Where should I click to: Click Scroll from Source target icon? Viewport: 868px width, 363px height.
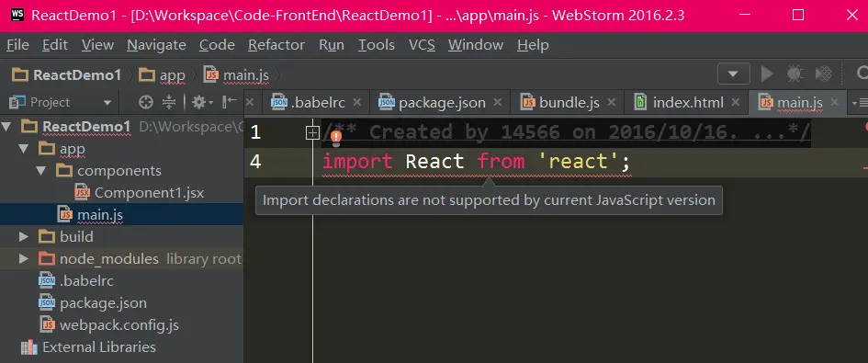pyautogui.click(x=146, y=102)
